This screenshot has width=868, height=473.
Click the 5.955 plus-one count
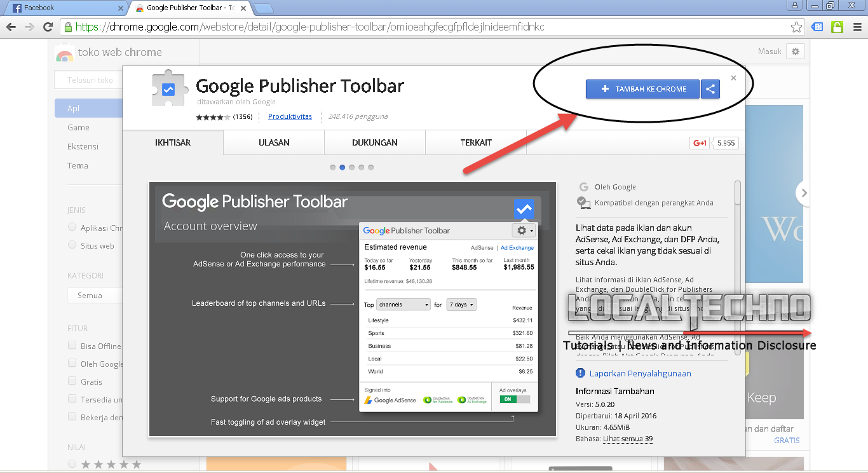click(726, 143)
